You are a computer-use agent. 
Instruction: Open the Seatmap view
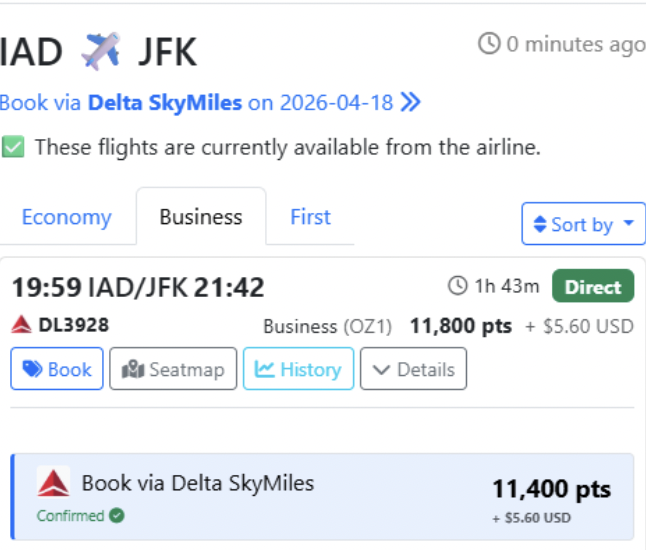[x=173, y=369]
